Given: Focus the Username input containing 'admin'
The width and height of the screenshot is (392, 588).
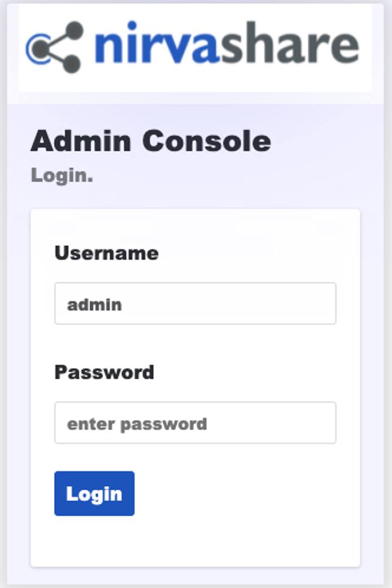Looking at the screenshot, I should [x=195, y=304].
